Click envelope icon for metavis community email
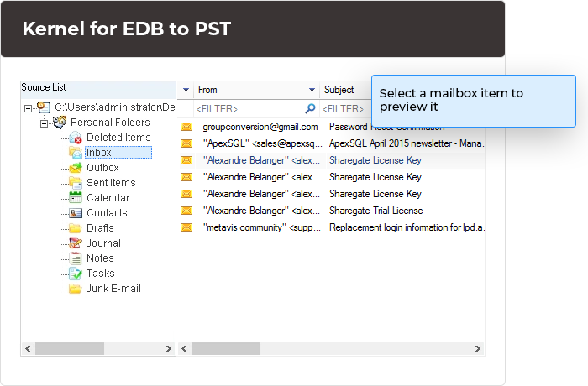 tap(186, 227)
